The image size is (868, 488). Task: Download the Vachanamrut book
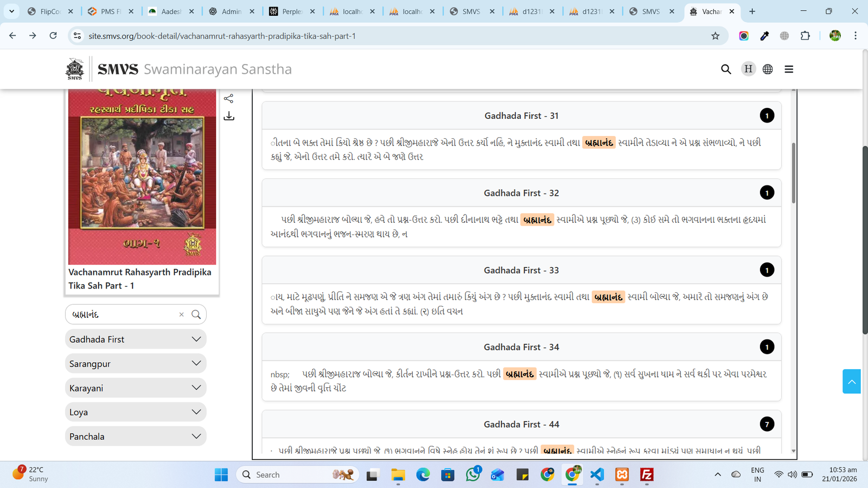229,115
